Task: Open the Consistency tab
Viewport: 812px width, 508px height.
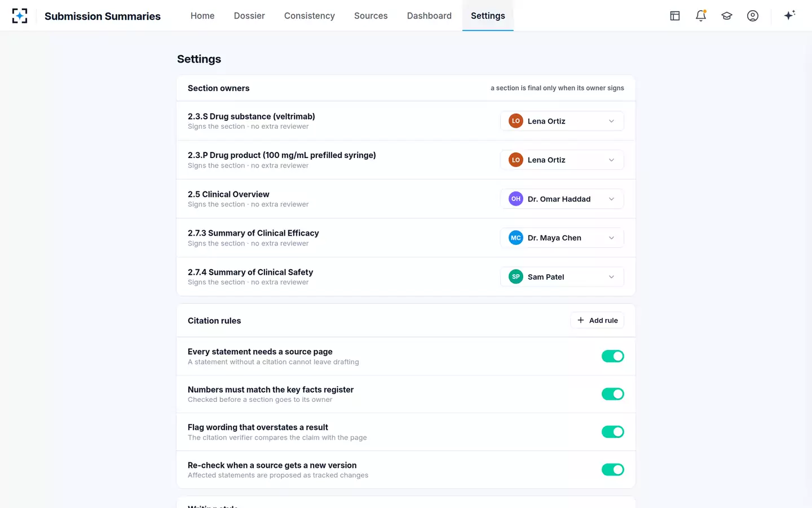Action: point(310,16)
